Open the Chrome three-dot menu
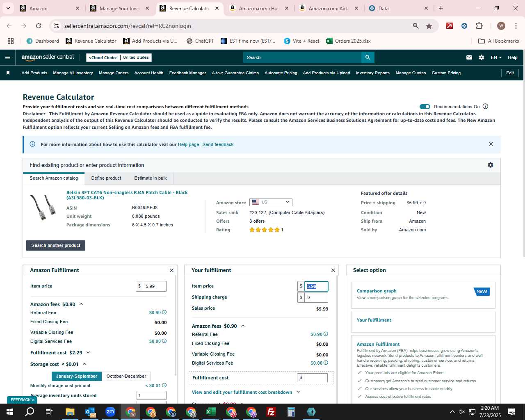Viewport: 525px width, 420px height. click(516, 26)
